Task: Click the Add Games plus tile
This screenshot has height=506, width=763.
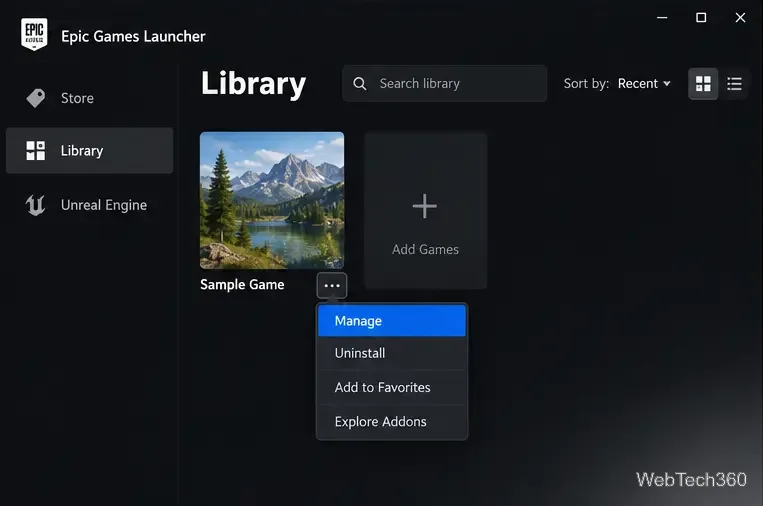Action: coord(426,211)
